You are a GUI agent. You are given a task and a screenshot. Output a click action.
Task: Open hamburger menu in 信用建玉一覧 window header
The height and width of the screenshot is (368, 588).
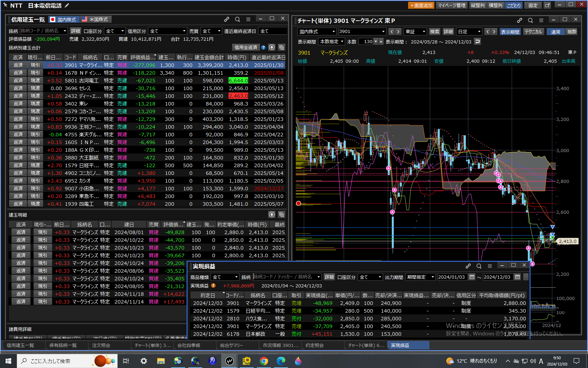248,19
